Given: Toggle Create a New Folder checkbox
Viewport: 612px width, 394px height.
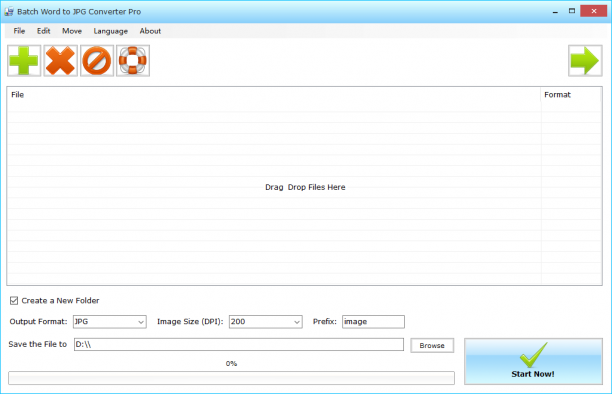Looking at the screenshot, I should [x=14, y=301].
